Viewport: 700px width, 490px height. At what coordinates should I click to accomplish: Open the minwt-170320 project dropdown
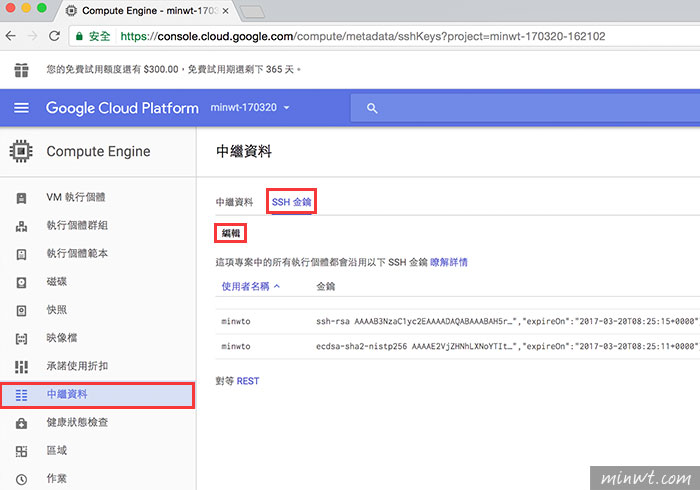click(250, 108)
